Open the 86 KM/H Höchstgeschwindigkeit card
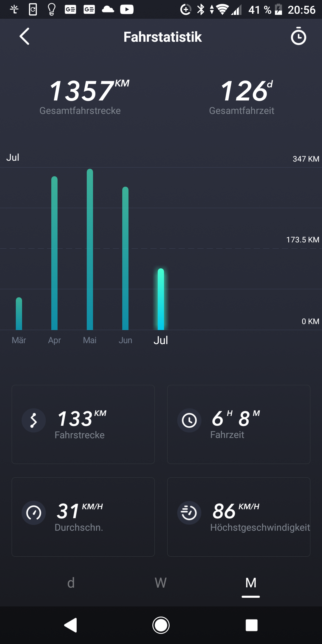The width and height of the screenshot is (322, 644). click(239, 517)
